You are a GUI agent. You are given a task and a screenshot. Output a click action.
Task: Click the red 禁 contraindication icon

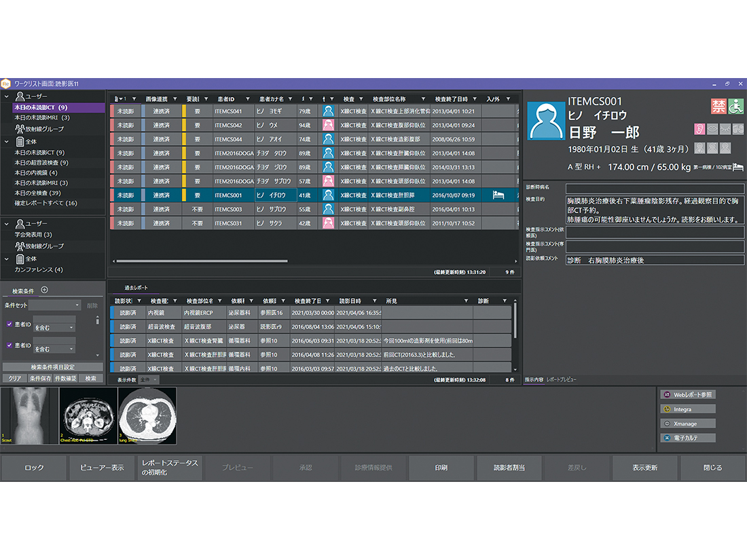pyautogui.click(x=718, y=107)
